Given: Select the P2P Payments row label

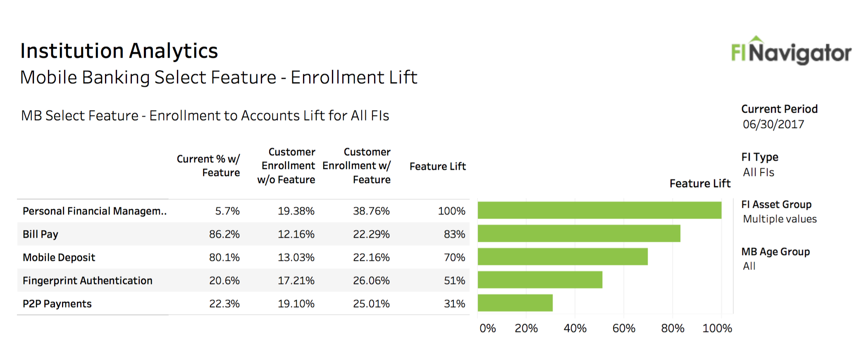Looking at the screenshot, I should [x=57, y=303].
